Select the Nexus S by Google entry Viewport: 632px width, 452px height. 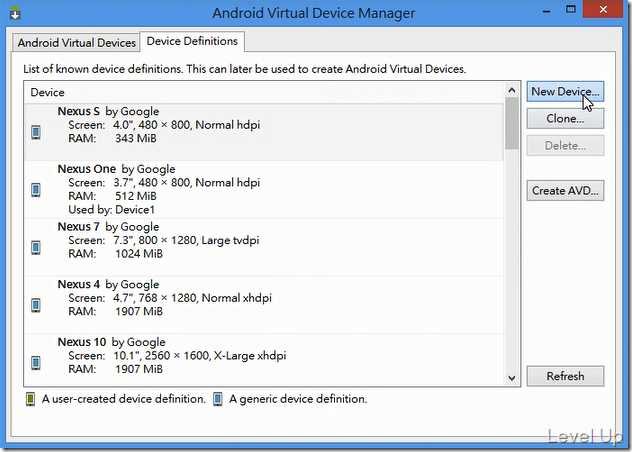point(264,132)
